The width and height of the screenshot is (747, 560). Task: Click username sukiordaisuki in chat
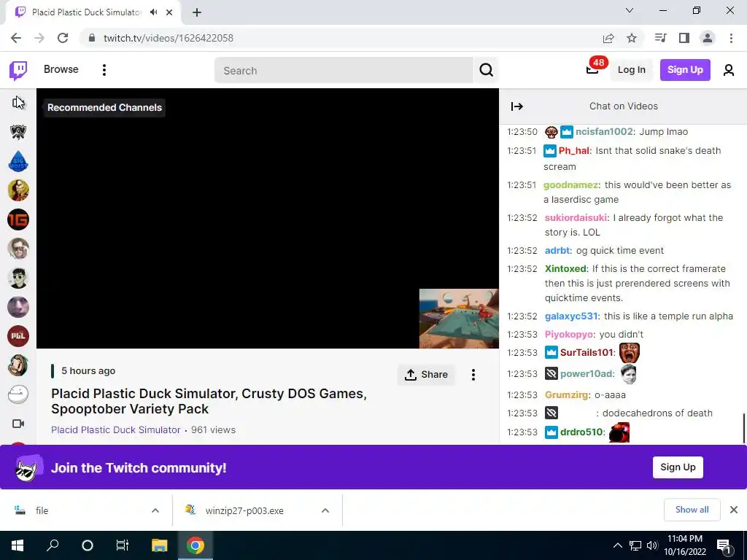click(576, 217)
